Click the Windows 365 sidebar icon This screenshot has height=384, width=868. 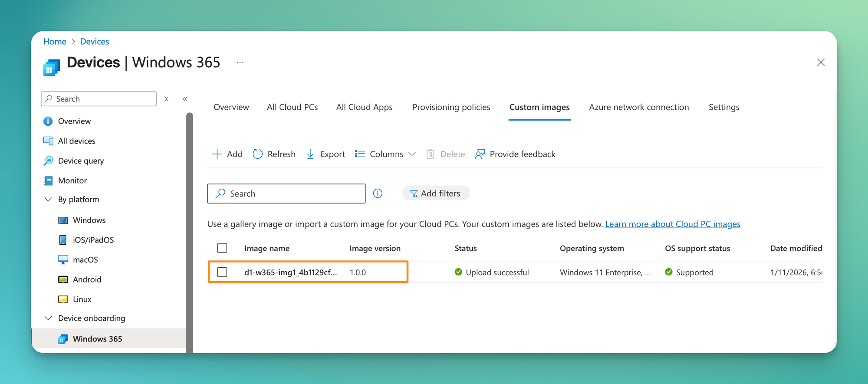63,339
